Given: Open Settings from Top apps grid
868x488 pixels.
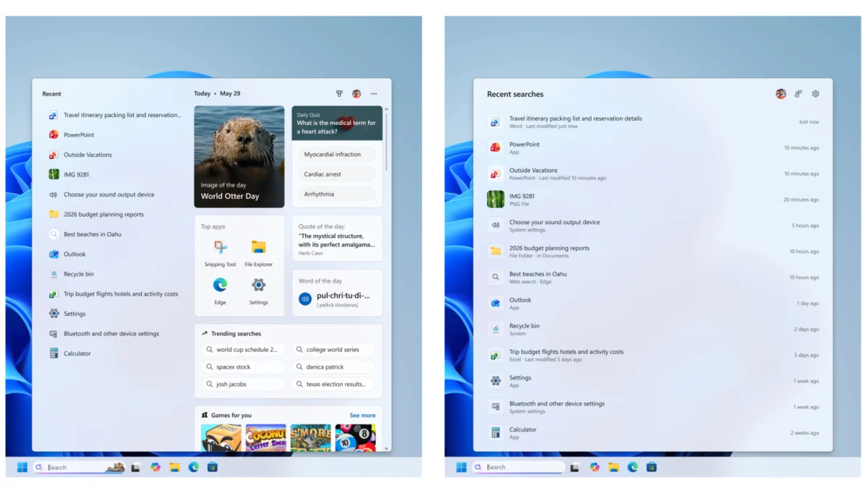Looking at the screenshot, I should 258,291.
